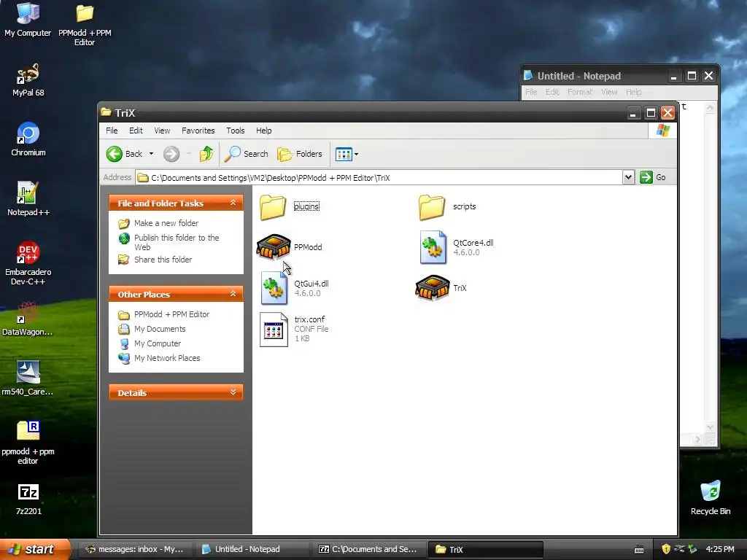
Task: Click the address path field
Action: coord(379,178)
